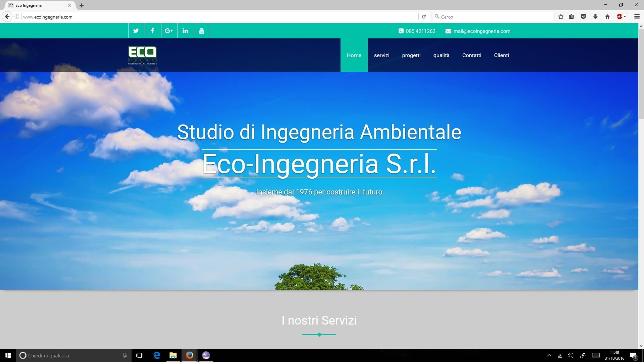Open the Facebook social icon
The height and width of the screenshot is (362, 644).
pos(152,31)
